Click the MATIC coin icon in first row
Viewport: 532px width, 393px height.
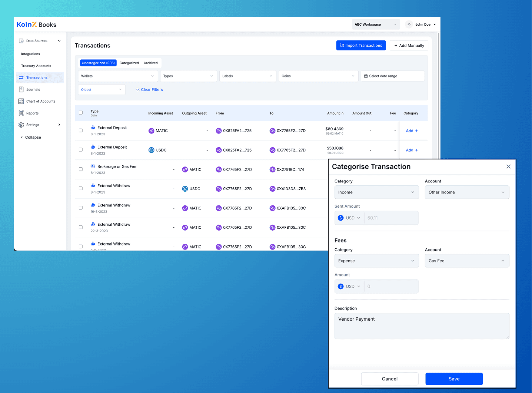[x=151, y=131]
